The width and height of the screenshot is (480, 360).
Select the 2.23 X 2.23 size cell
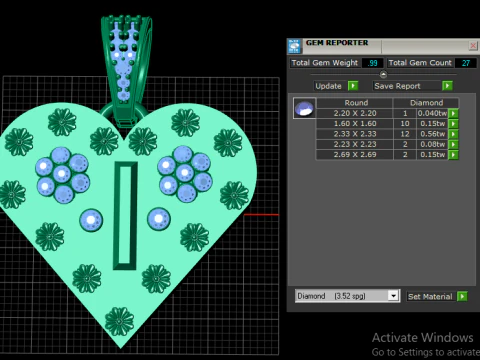click(x=355, y=144)
